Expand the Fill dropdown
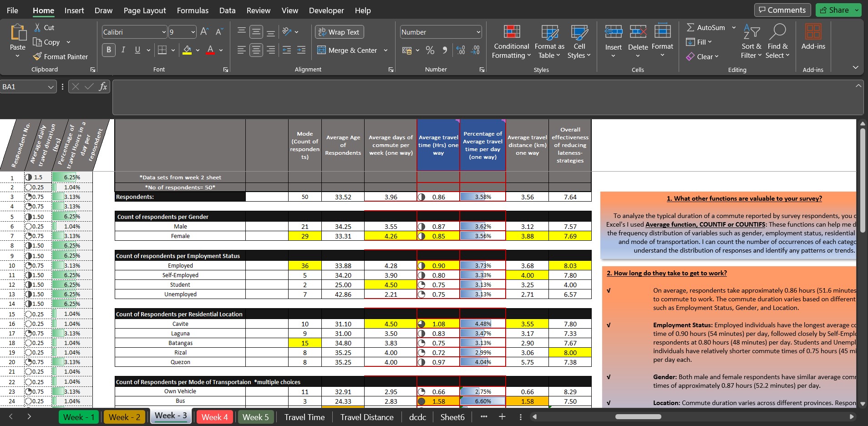Viewport: 868px width, 426px height. (x=710, y=42)
